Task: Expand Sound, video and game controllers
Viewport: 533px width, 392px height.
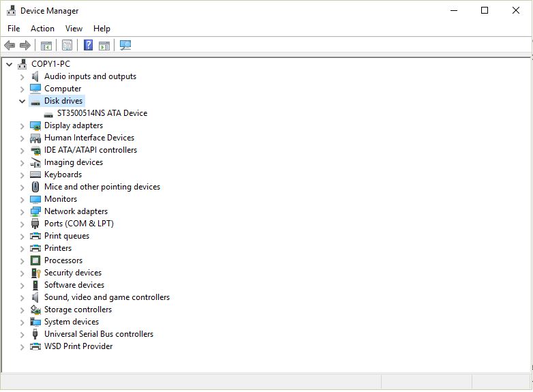Action: [22, 298]
